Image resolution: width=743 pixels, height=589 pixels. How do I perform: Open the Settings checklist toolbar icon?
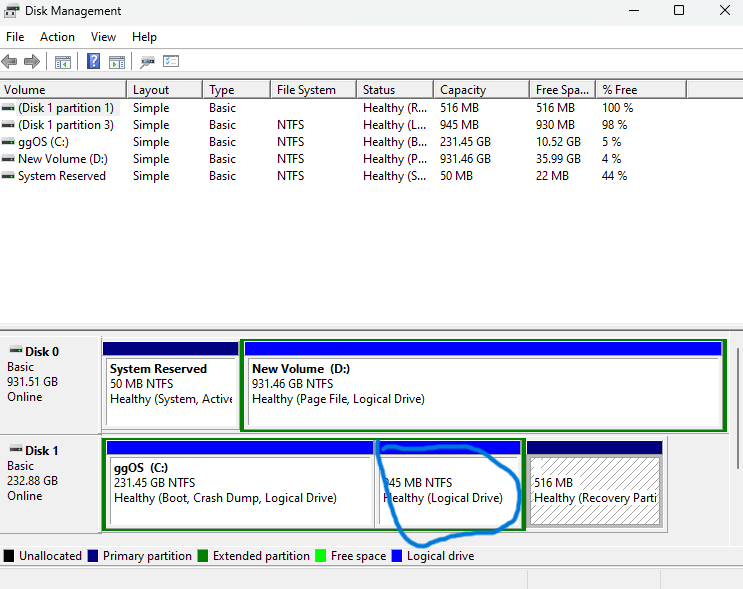(171, 61)
